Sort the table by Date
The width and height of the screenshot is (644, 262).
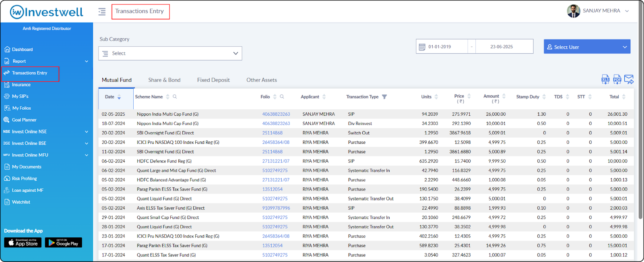tap(119, 97)
